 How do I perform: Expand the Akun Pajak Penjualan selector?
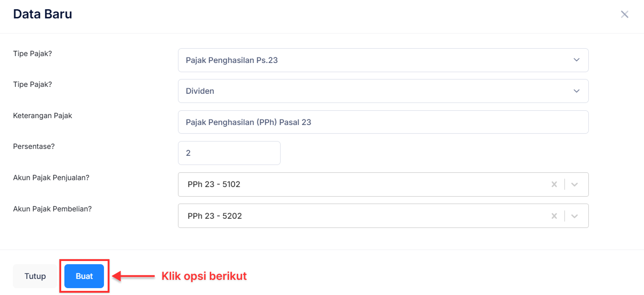point(575,184)
